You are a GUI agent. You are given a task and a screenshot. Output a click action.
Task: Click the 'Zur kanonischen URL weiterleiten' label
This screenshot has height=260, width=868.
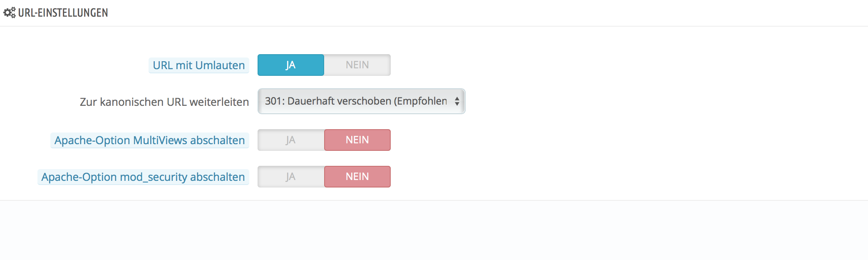click(x=164, y=102)
